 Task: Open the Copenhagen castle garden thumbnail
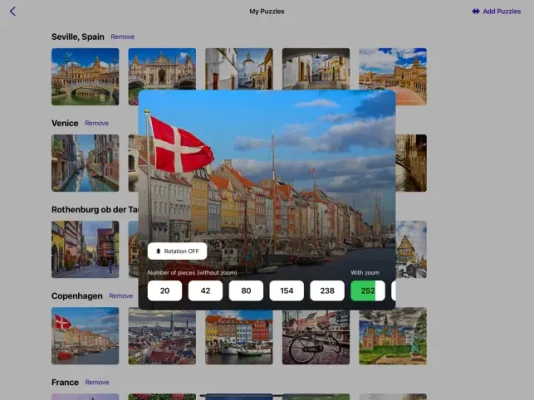point(393,336)
